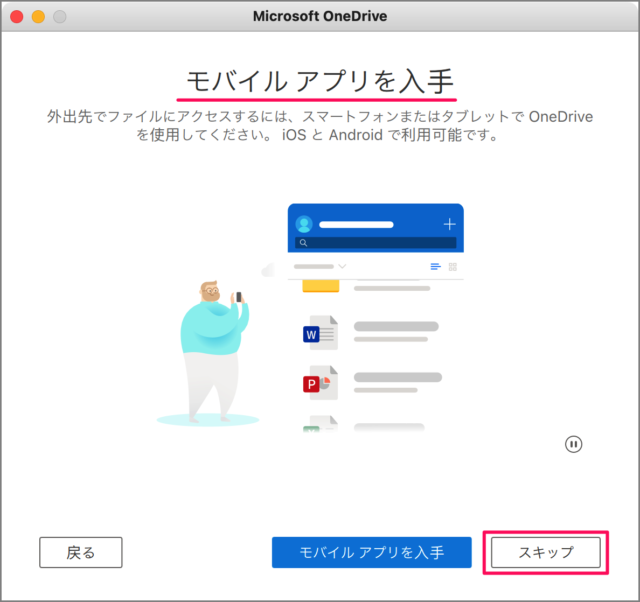Go back with the 戻る button
Image resolution: width=640 pixels, height=602 pixels.
click(x=81, y=552)
